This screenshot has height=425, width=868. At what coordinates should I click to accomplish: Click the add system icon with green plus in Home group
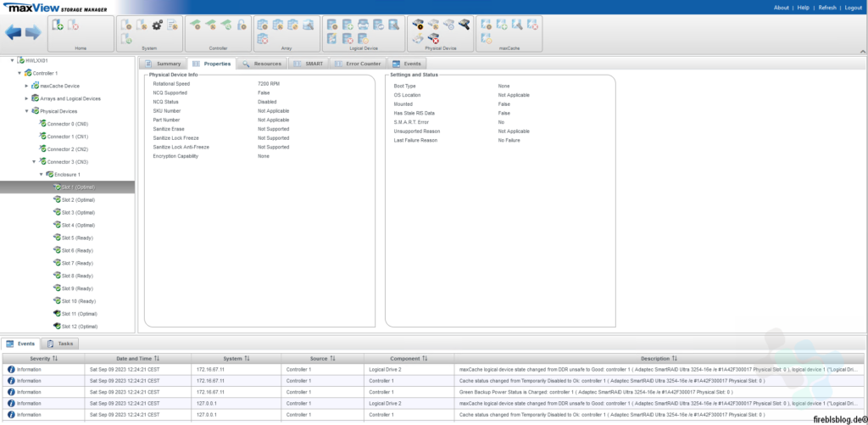coord(58,25)
